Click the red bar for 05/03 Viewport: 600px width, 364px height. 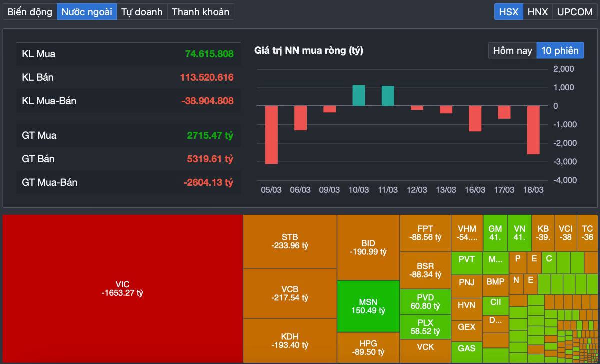[x=271, y=135]
